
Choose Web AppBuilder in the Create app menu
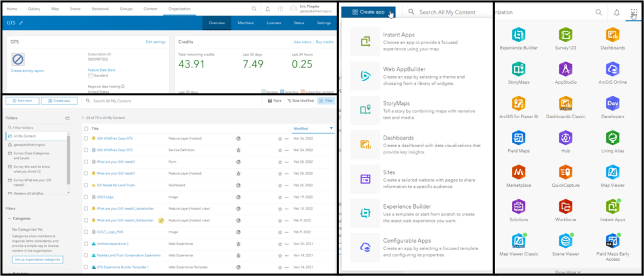(x=416, y=76)
